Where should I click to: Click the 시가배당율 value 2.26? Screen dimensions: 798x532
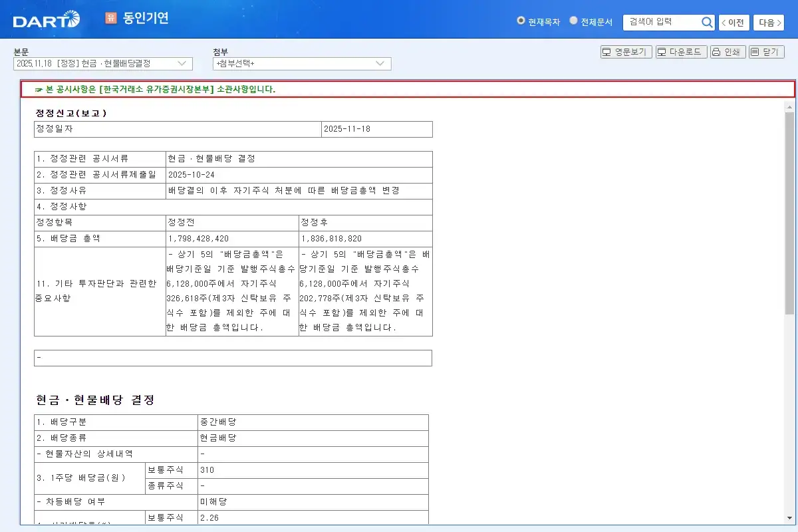(313, 517)
